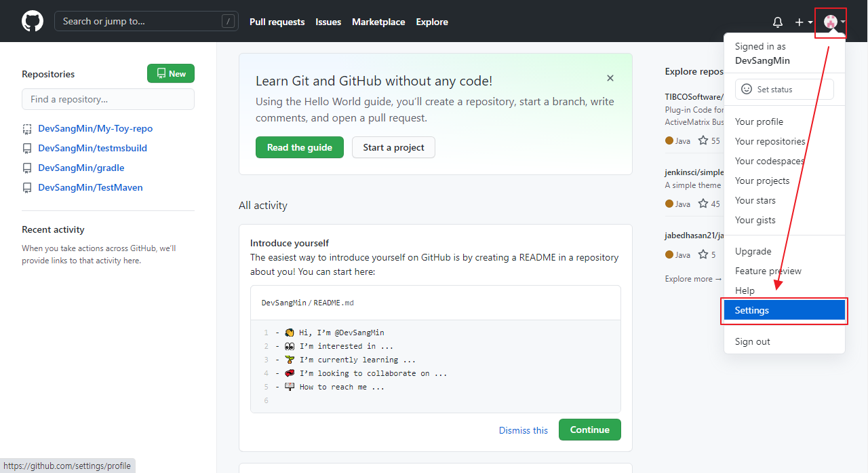This screenshot has width=868, height=473.
Task: Click the All activity heading
Action: click(263, 205)
